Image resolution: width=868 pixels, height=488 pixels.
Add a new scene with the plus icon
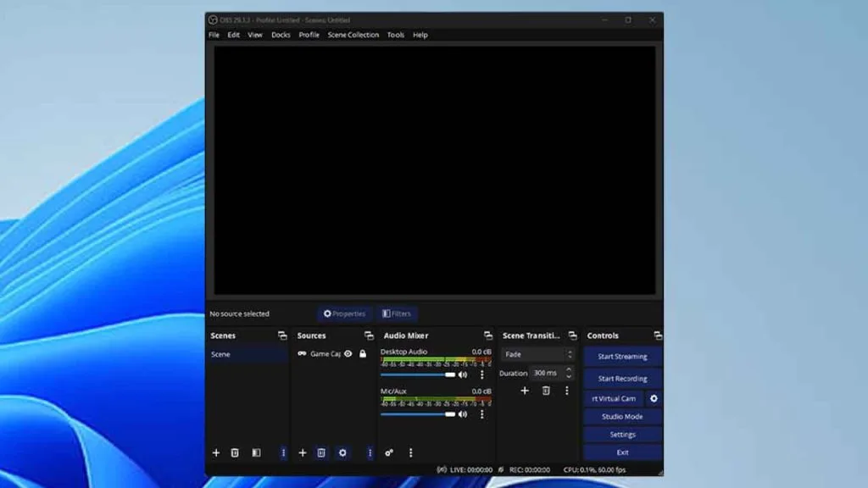coord(216,452)
